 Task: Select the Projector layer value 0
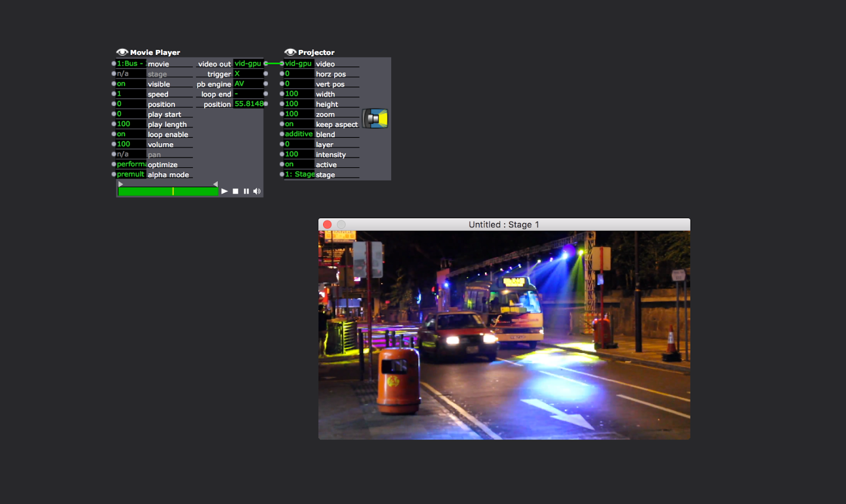tap(299, 144)
